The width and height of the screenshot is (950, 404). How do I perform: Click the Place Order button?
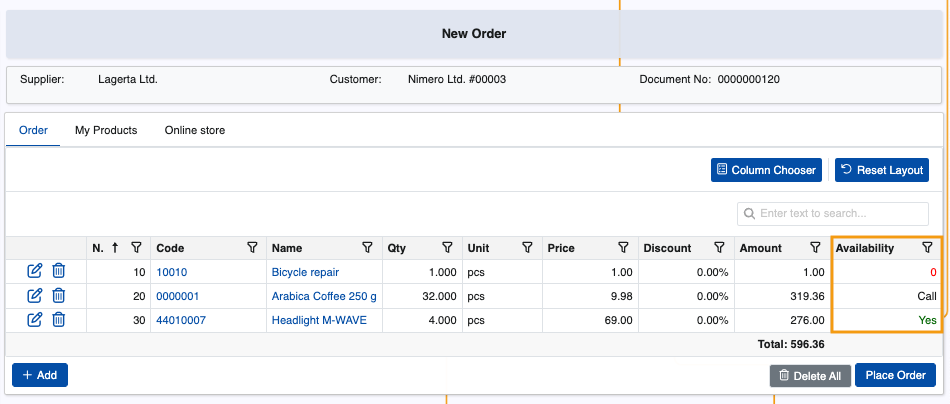(895, 375)
